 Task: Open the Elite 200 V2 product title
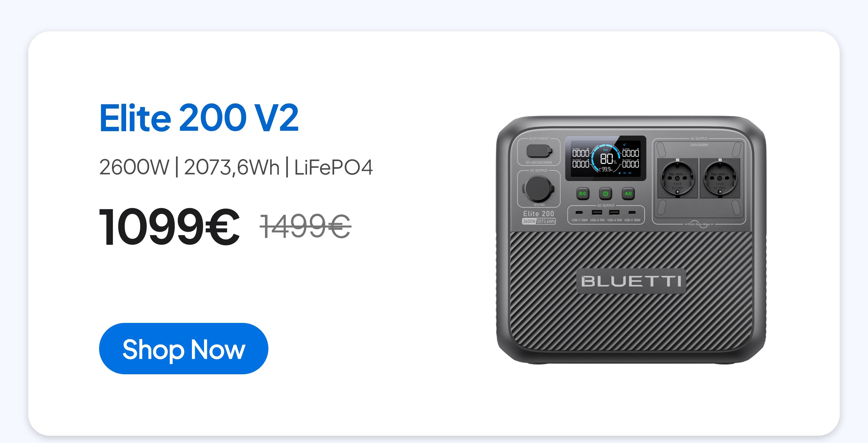(199, 118)
